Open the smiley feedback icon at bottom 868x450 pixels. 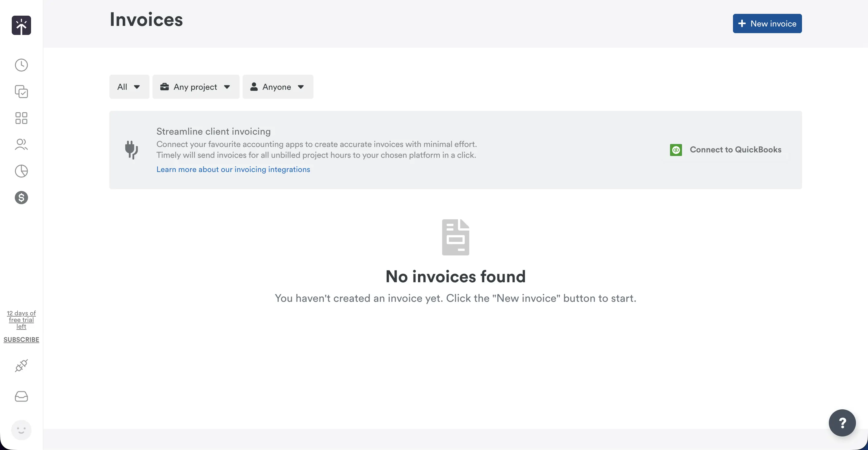point(21,430)
